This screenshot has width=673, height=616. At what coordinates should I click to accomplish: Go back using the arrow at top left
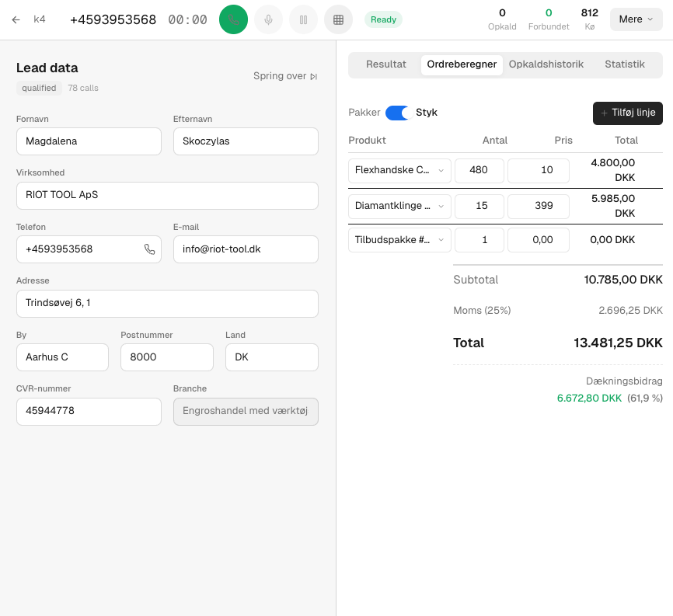tap(16, 19)
